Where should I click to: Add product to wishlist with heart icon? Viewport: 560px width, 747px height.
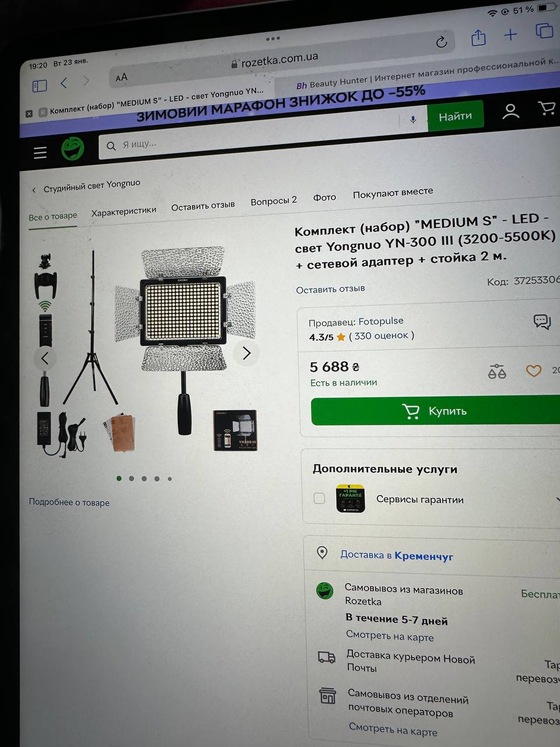[x=534, y=371]
